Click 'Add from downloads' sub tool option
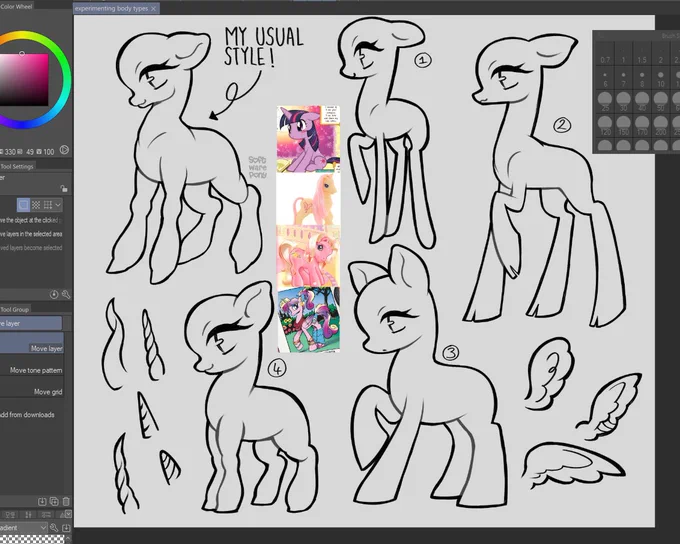680x544 pixels. [27, 415]
